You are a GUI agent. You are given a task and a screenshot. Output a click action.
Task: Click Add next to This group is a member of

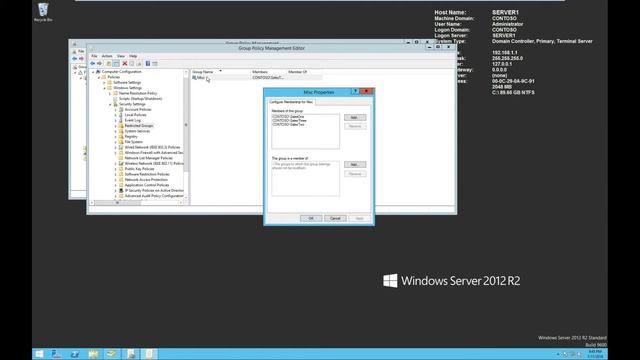click(355, 164)
